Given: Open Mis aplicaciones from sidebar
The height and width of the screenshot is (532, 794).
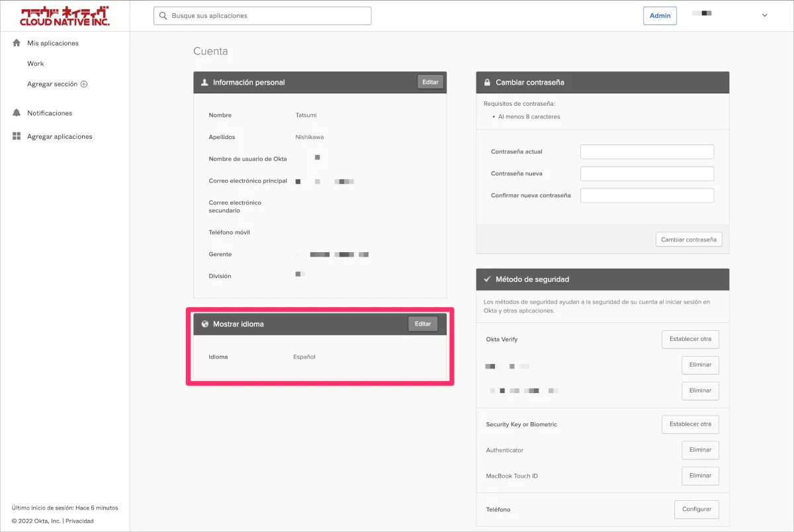Looking at the screenshot, I should tap(53, 43).
